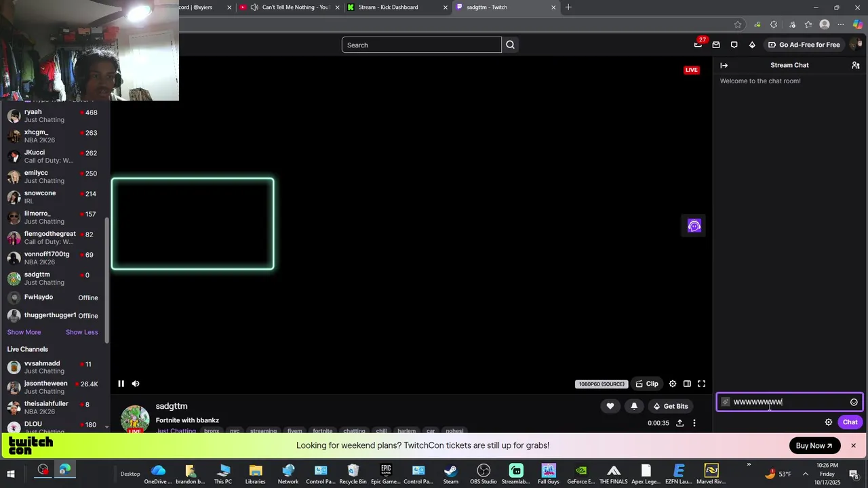Click the purple extension overlay icon

tap(694, 226)
